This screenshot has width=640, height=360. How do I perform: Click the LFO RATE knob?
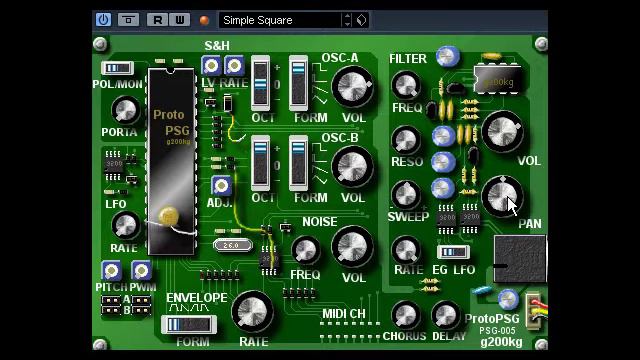[125, 226]
